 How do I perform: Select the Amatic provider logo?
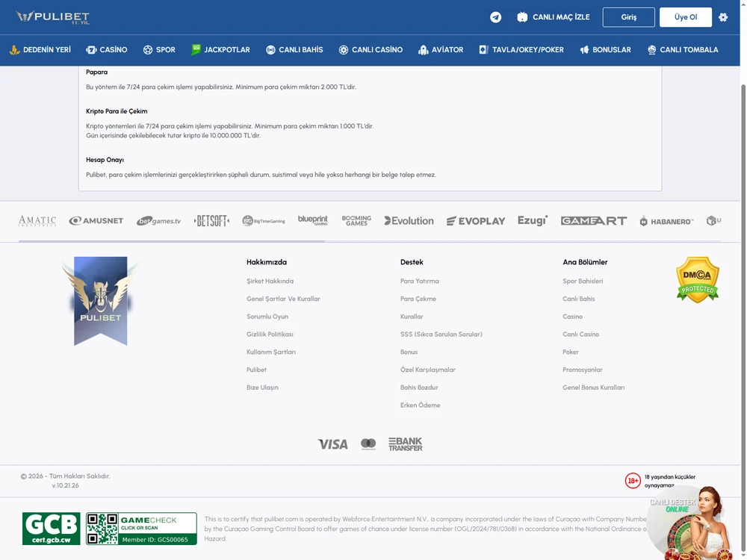[37, 221]
